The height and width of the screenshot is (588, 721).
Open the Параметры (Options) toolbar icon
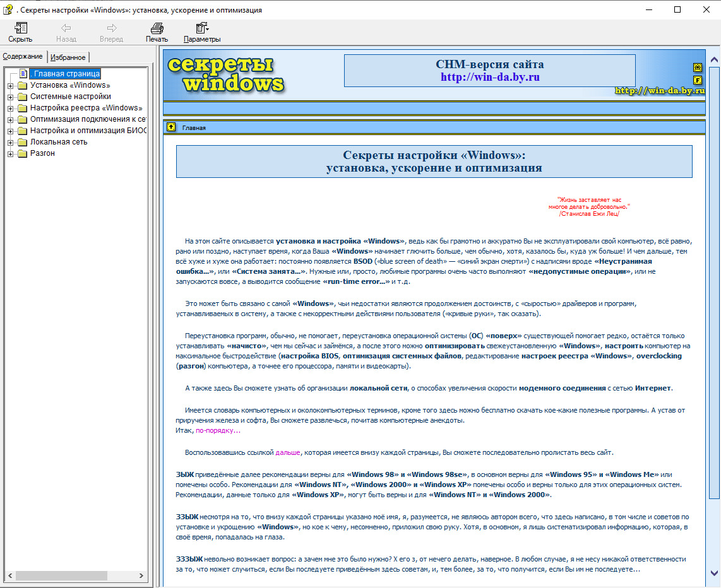(202, 28)
